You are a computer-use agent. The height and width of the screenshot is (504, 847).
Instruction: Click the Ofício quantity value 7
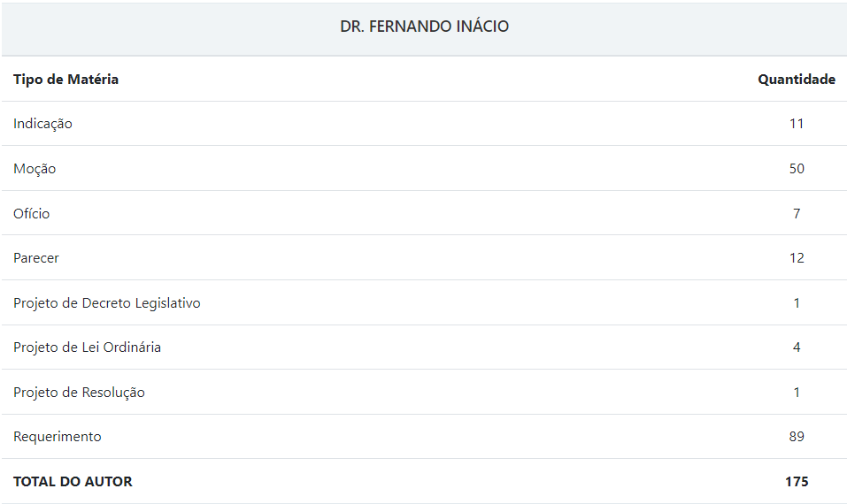click(797, 213)
